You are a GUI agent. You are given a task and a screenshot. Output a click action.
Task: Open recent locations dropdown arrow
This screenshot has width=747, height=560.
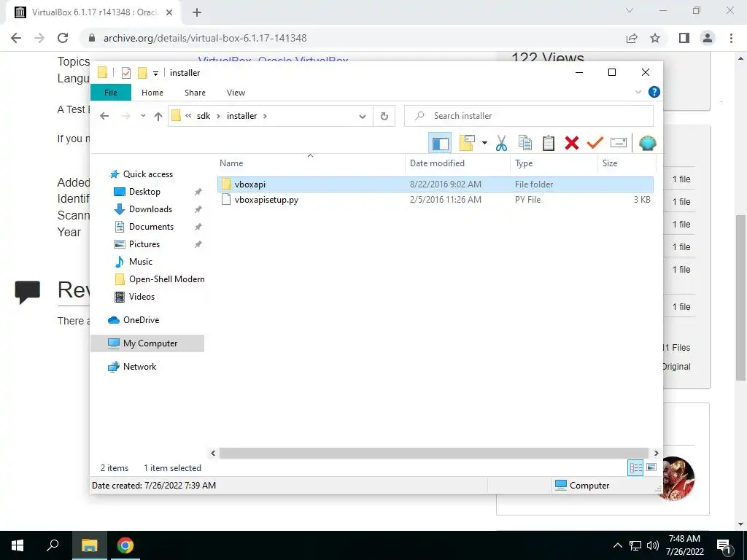click(143, 116)
